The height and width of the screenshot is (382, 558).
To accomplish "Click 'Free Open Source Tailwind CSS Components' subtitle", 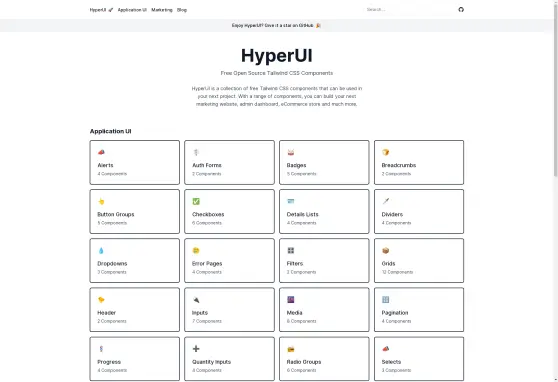I will pos(277,73).
